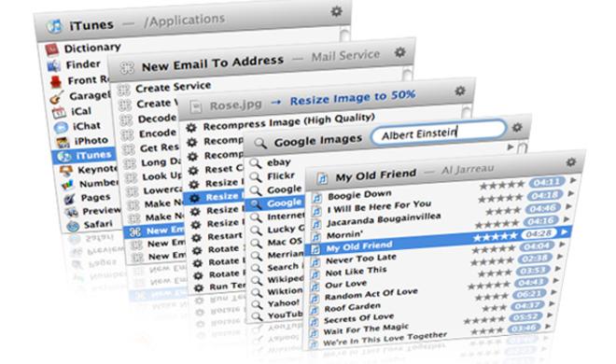This screenshot has width=616, height=364.
Task: Open the gear menu in the iTunes window header
Action: pos(336,11)
